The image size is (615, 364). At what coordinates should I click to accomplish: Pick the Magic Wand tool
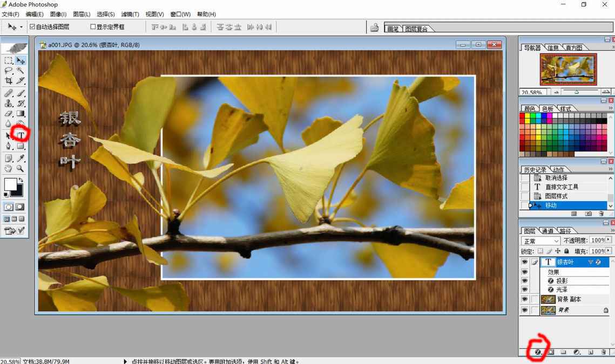[x=21, y=71]
